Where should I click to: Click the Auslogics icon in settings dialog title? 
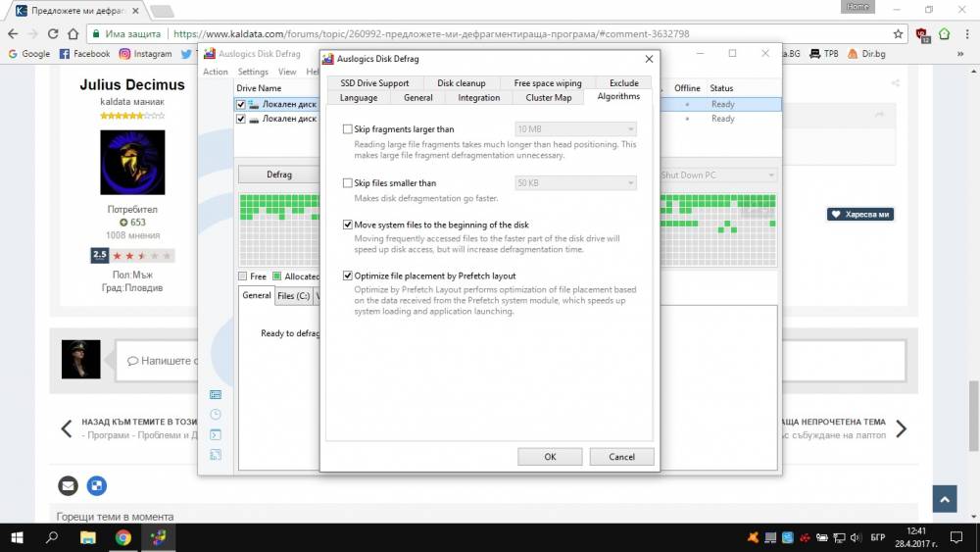pos(327,59)
